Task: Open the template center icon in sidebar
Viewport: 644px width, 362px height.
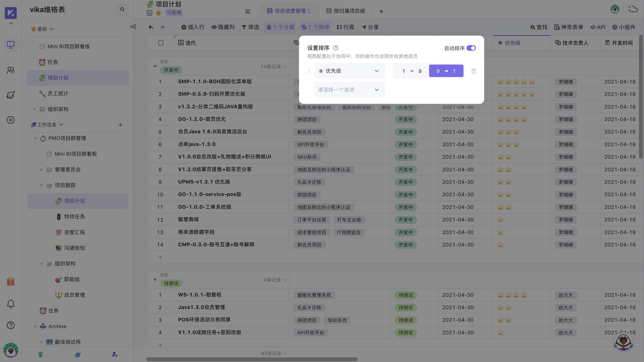Action: pos(10,95)
